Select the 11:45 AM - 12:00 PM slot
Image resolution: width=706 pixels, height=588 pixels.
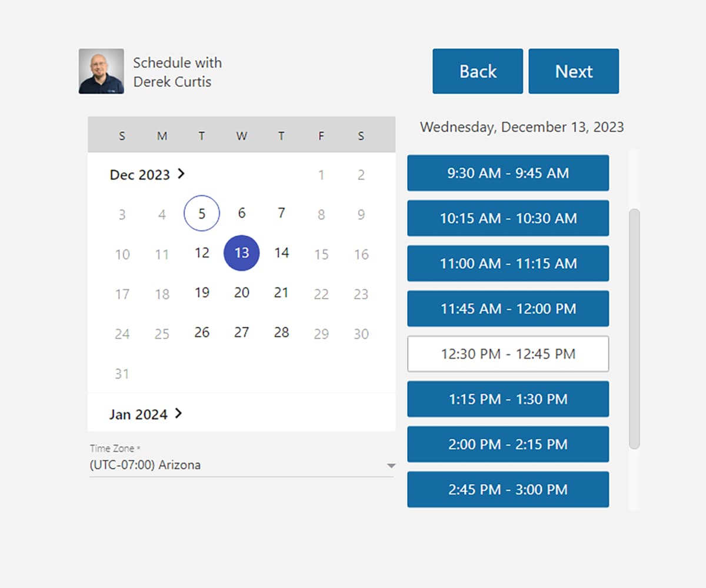508,309
